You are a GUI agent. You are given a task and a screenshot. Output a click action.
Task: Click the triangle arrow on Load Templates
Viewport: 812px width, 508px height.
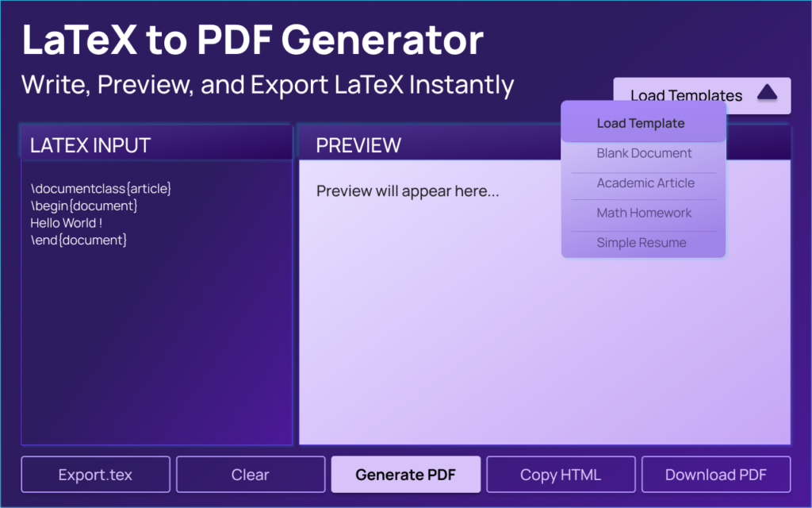click(x=767, y=94)
